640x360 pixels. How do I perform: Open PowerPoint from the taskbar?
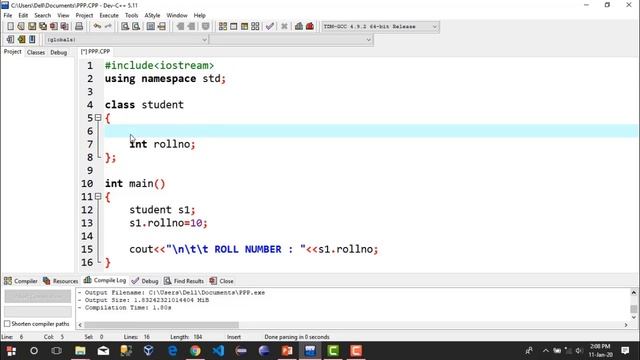[x=287, y=351]
